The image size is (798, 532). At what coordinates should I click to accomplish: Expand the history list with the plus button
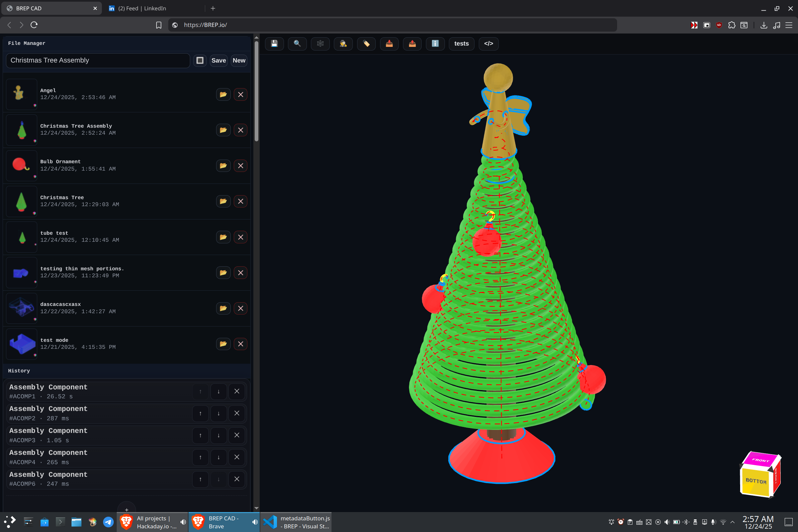127,509
